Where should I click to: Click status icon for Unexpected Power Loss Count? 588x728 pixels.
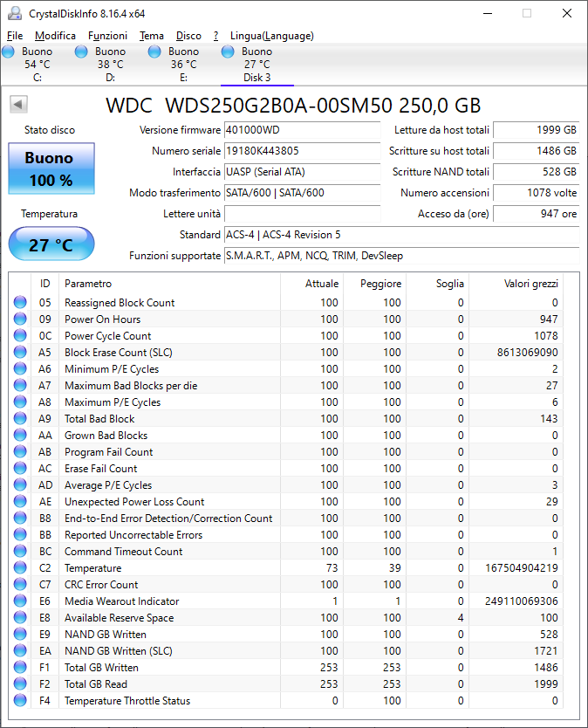pos(20,501)
